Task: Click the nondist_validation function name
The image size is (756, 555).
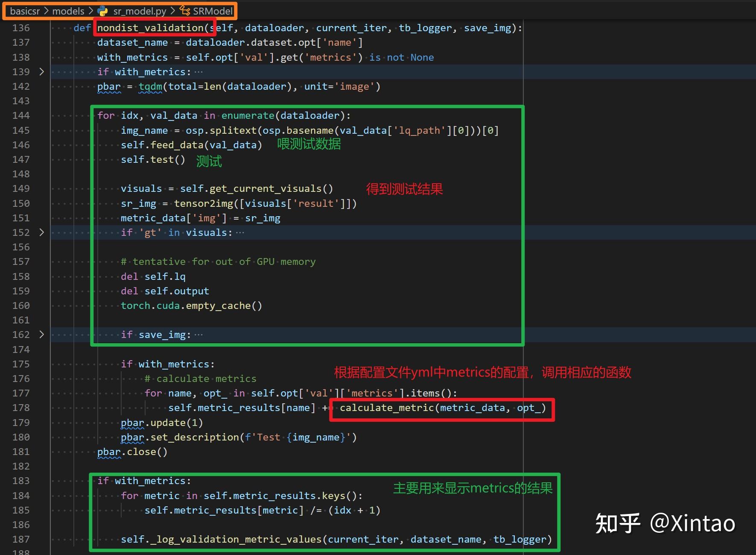Action: tap(150, 28)
